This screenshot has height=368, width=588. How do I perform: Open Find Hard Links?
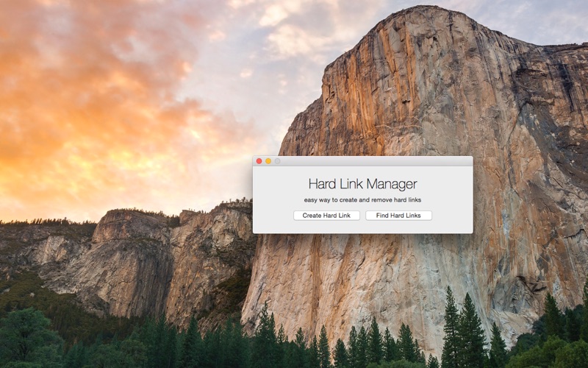pos(398,216)
